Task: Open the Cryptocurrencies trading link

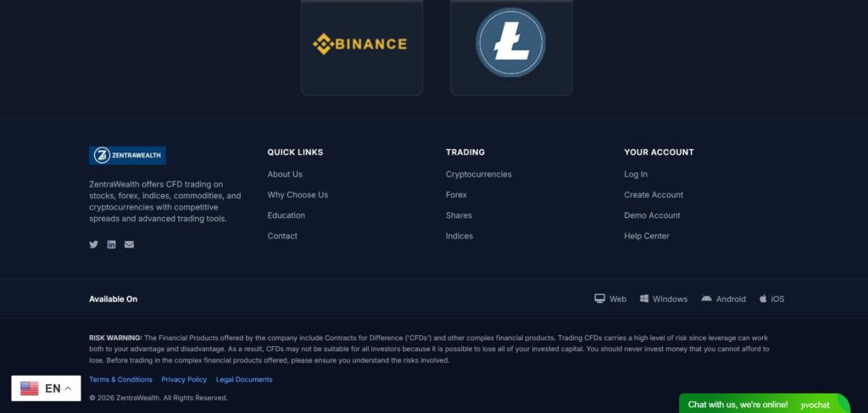Action: point(479,174)
